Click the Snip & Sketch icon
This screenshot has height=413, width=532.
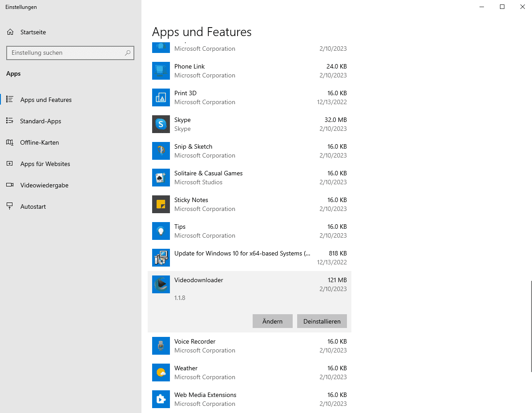pos(161,151)
